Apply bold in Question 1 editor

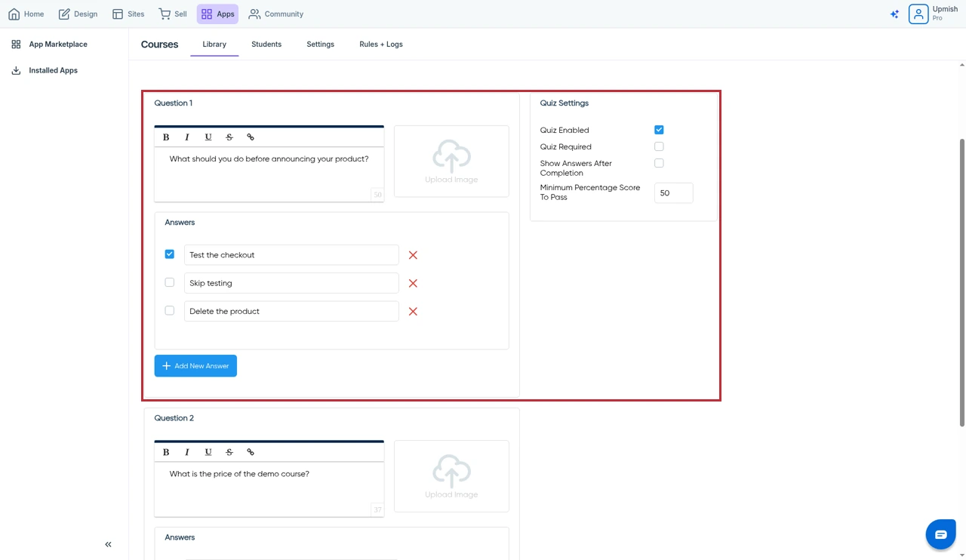166,137
